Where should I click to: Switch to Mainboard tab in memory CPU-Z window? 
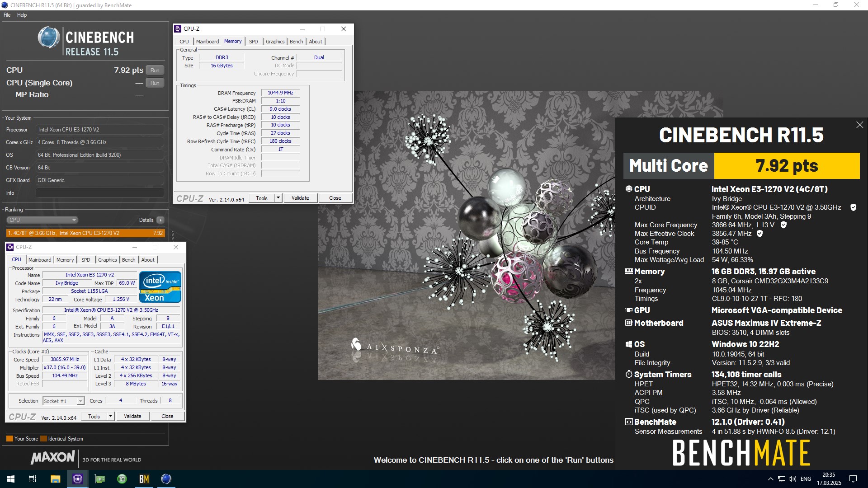tap(208, 42)
